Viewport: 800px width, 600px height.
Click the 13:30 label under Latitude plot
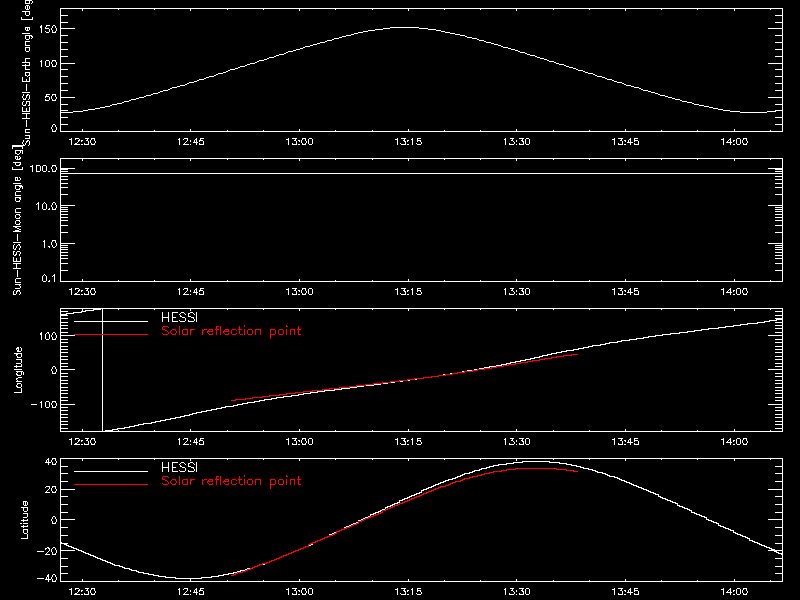click(x=516, y=591)
